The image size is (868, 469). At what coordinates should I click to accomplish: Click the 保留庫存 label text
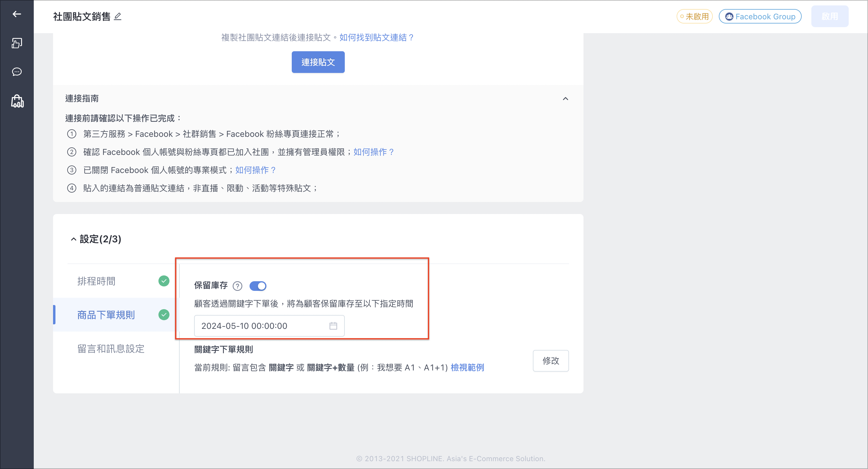click(211, 285)
